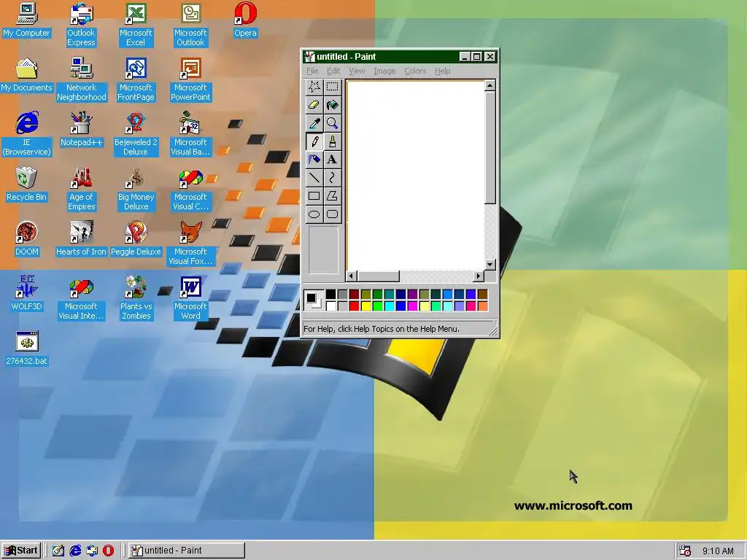
Task: Open the File menu in Paint
Action: coord(312,71)
